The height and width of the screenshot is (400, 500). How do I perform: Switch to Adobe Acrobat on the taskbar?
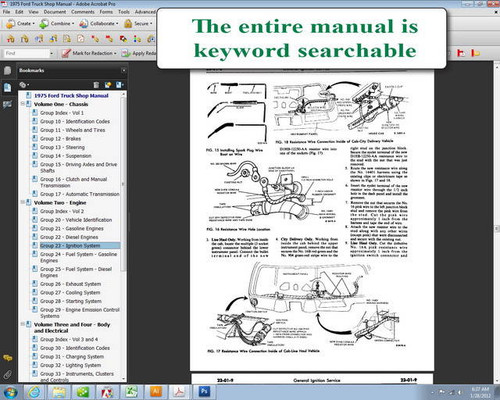point(179,392)
